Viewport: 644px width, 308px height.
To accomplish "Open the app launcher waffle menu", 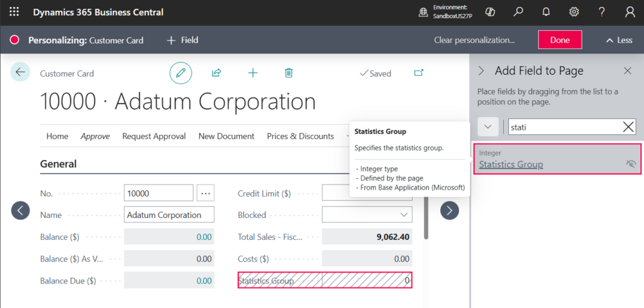I will 14,12.
